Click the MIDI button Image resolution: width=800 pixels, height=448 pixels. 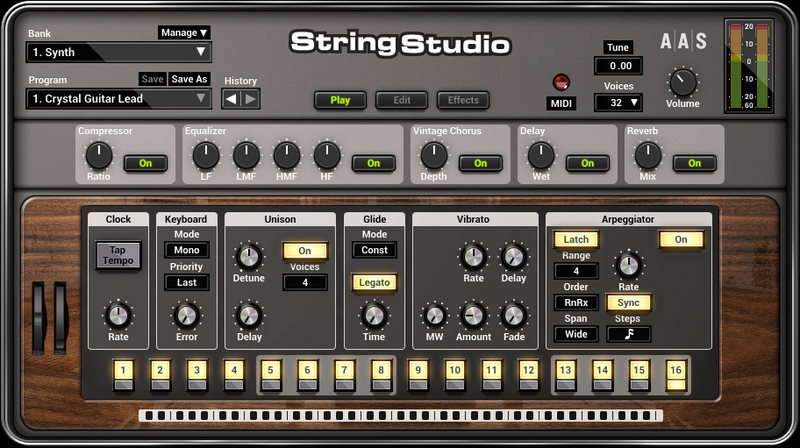click(x=561, y=104)
